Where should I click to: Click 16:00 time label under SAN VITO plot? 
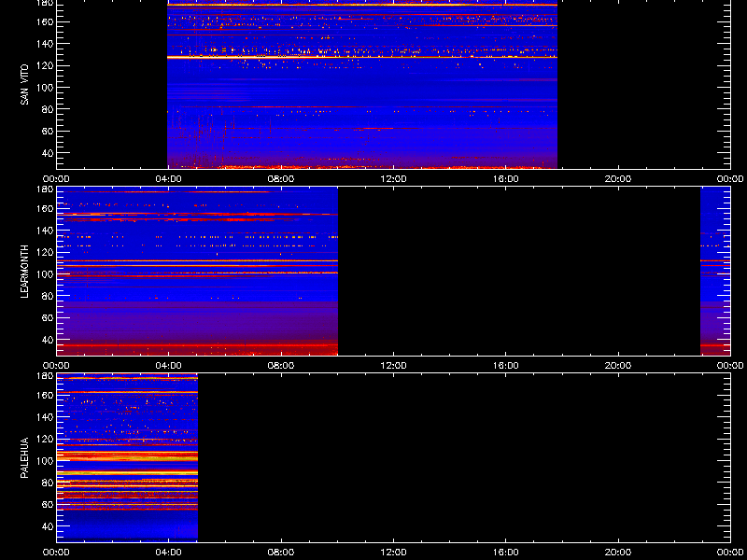tap(506, 179)
